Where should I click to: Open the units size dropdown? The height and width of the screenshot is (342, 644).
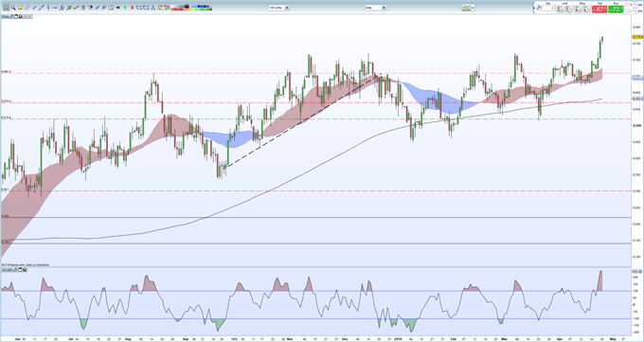coord(279,8)
